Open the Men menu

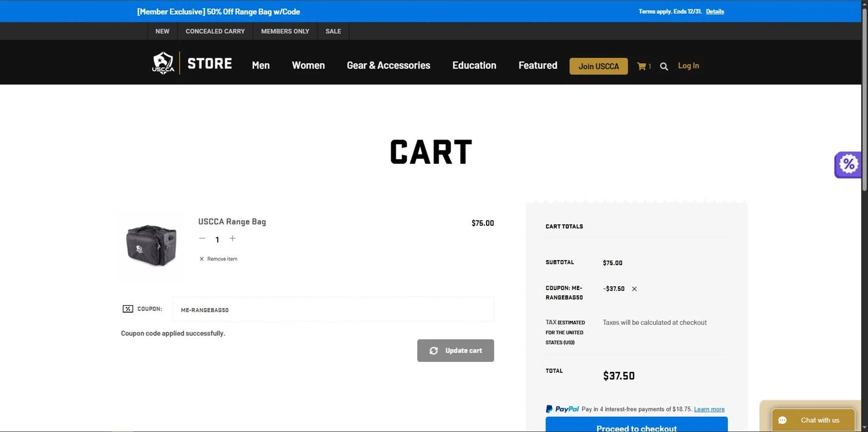coord(261,65)
